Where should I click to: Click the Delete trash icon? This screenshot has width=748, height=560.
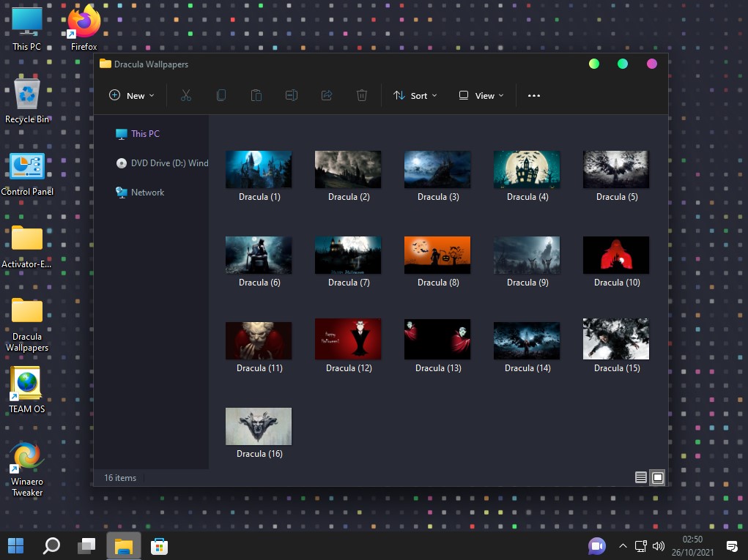point(362,95)
